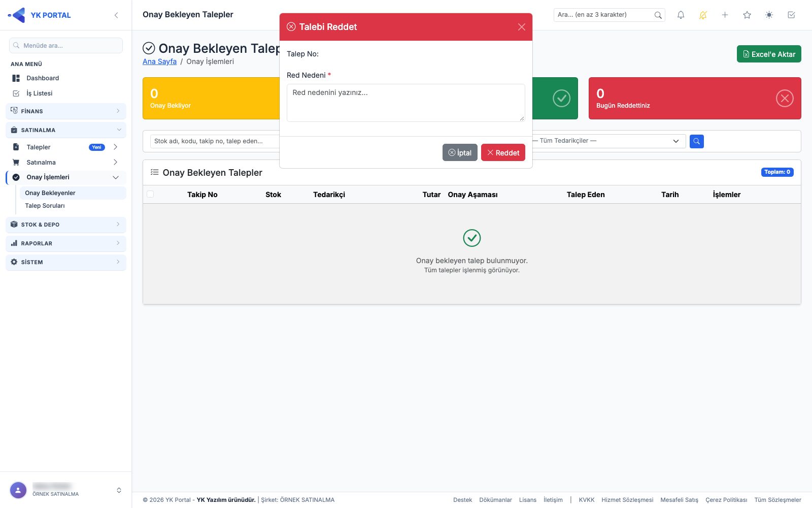This screenshot has height=508, width=812.
Task: Open Talepler menu item
Action: click(66, 147)
